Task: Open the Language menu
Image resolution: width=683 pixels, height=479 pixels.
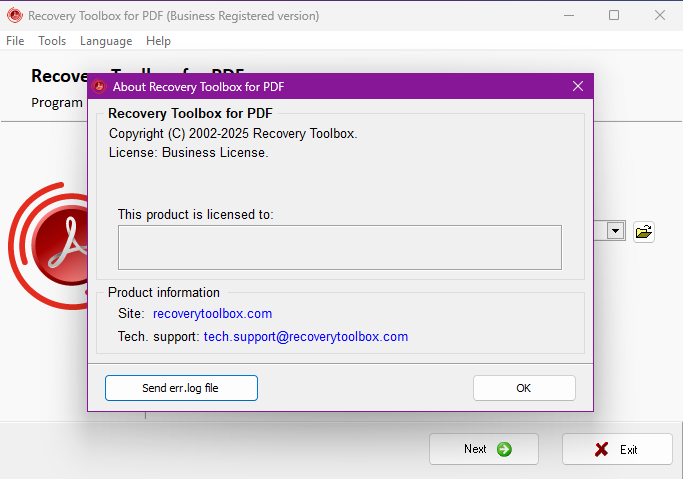Action: (106, 41)
